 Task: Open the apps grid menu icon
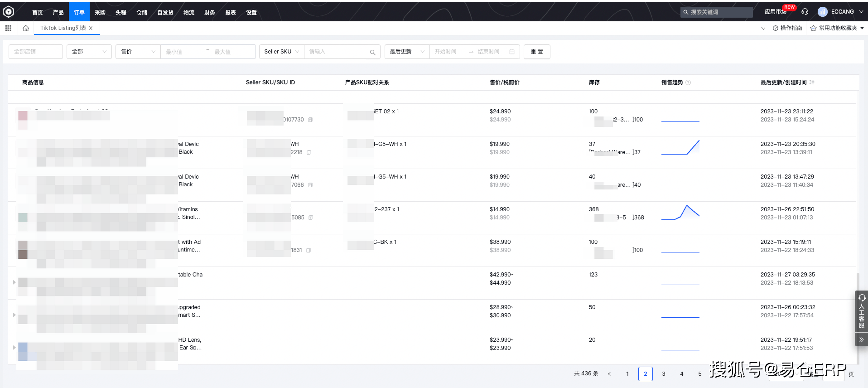coord(8,28)
